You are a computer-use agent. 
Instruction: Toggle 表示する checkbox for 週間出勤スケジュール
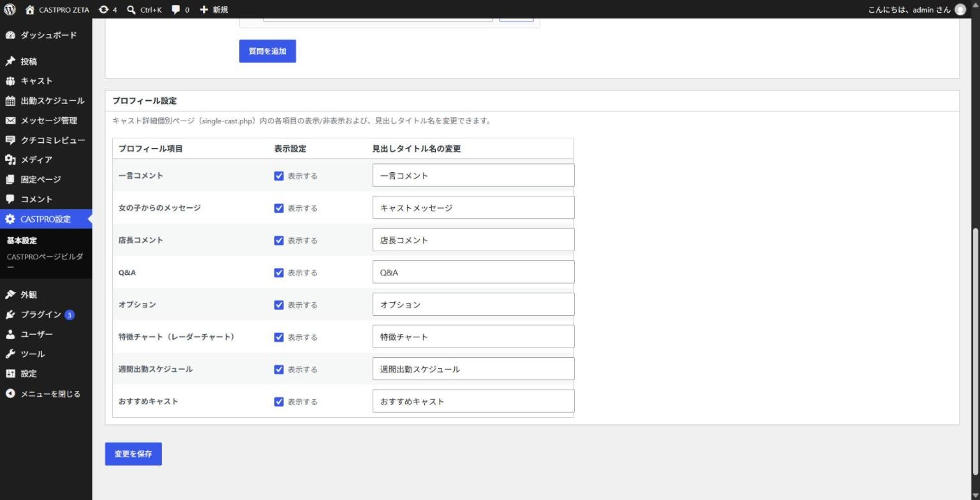pyautogui.click(x=279, y=369)
